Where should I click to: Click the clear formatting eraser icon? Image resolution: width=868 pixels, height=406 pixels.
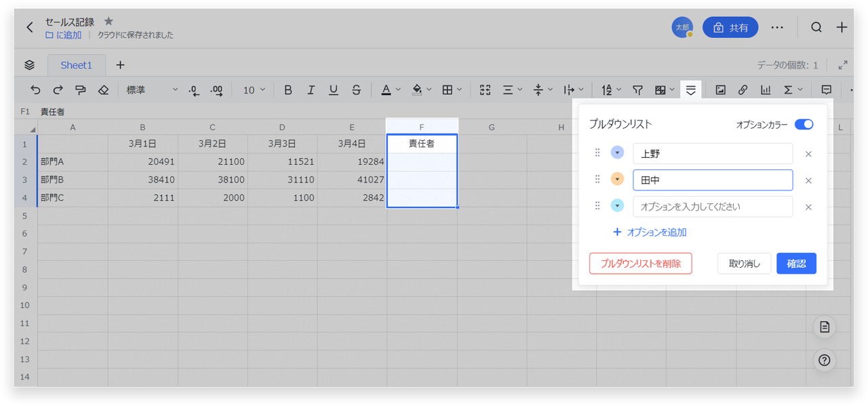coord(103,89)
